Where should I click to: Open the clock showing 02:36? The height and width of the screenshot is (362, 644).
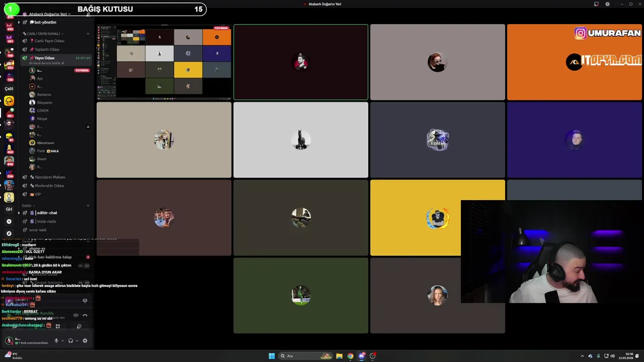pyautogui.click(x=626, y=356)
